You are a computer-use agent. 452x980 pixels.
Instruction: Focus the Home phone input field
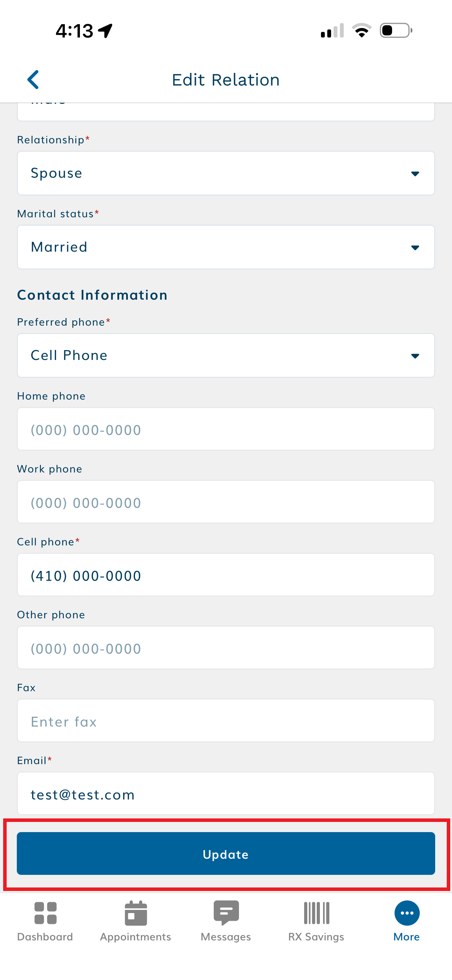click(226, 429)
